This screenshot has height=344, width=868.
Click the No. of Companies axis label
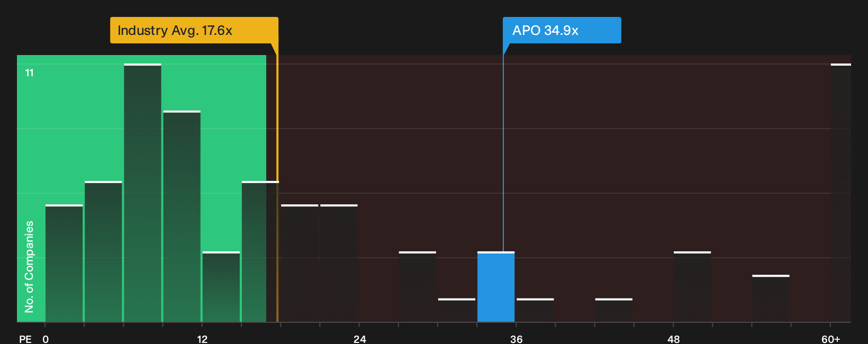[x=29, y=267]
